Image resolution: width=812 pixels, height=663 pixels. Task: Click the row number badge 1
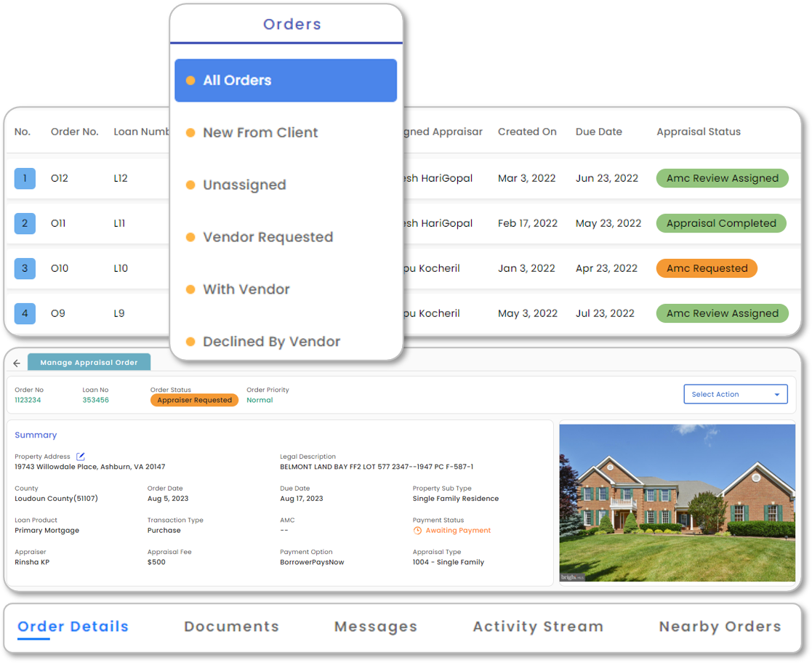coord(24,178)
